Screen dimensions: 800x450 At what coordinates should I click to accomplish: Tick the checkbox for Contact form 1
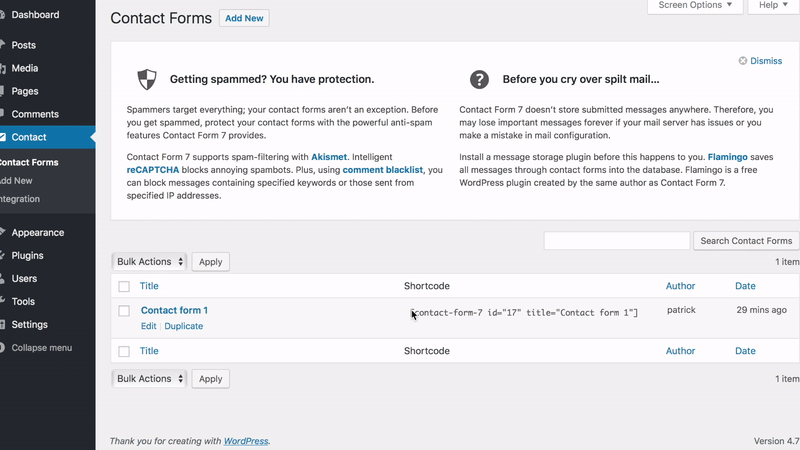click(x=124, y=311)
